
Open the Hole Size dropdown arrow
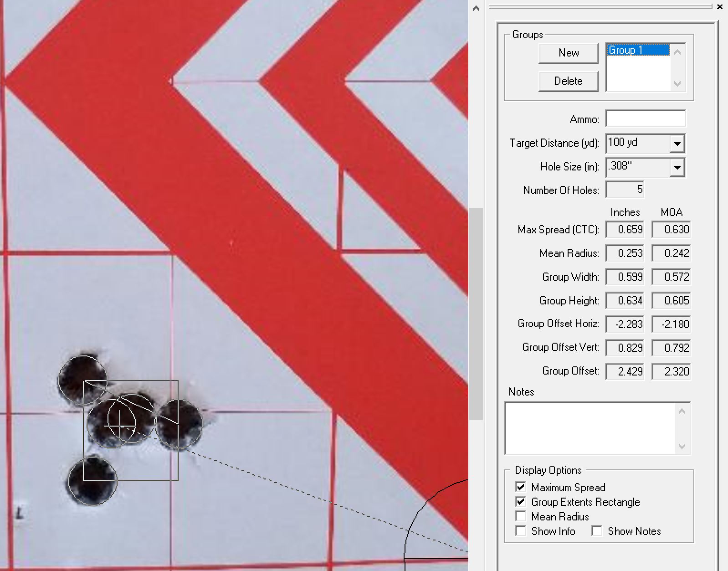pos(677,167)
